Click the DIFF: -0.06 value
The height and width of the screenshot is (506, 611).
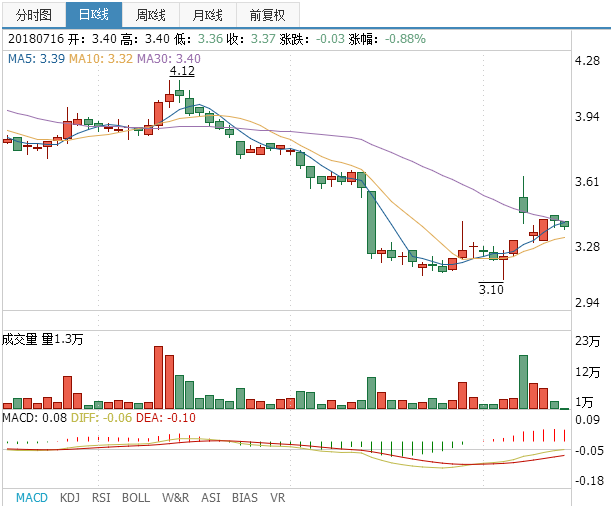point(101,418)
